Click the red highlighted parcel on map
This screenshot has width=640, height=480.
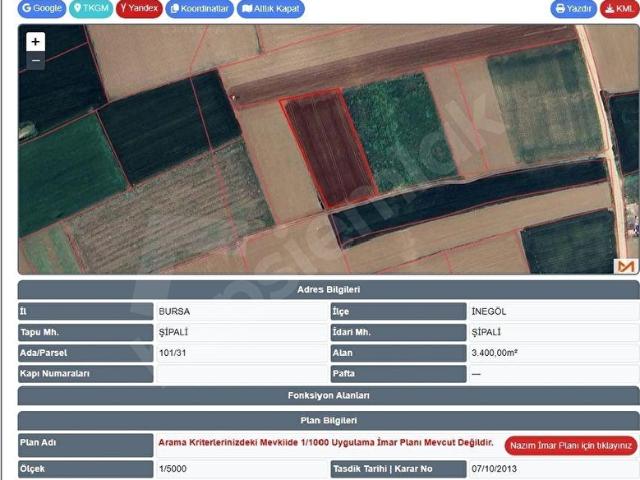tap(330, 148)
